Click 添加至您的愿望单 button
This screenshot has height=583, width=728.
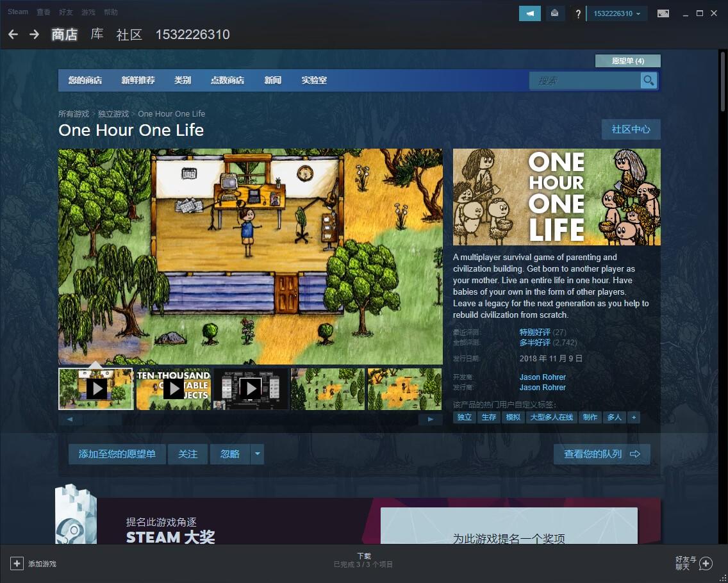coord(117,454)
